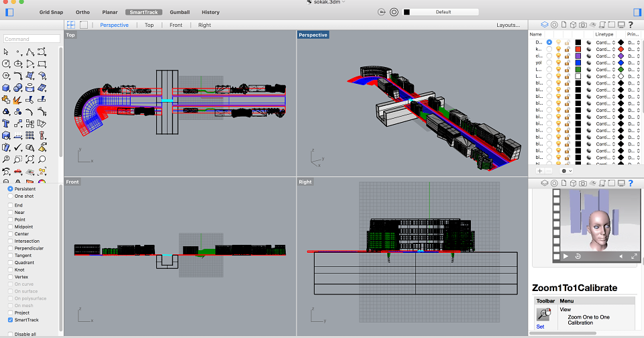Toggle the lock on the yol layer
This screenshot has width=644, height=338.
(x=568, y=63)
